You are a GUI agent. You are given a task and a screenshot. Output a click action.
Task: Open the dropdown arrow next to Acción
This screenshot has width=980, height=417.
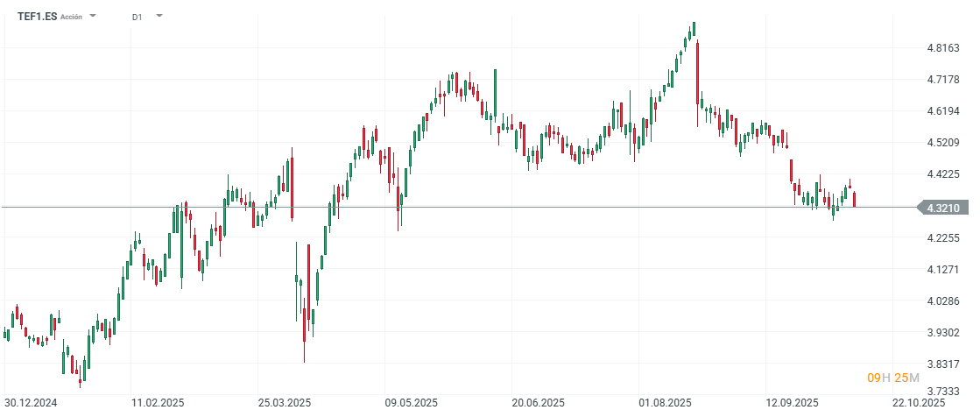[94, 16]
